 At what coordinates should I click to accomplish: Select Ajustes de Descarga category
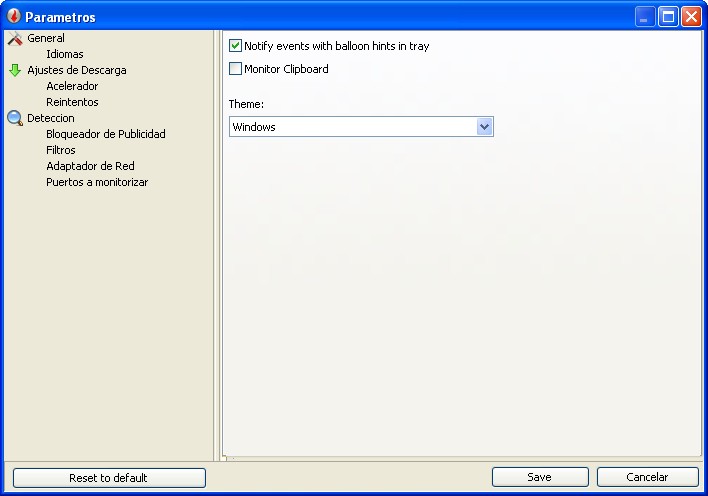click(x=77, y=70)
